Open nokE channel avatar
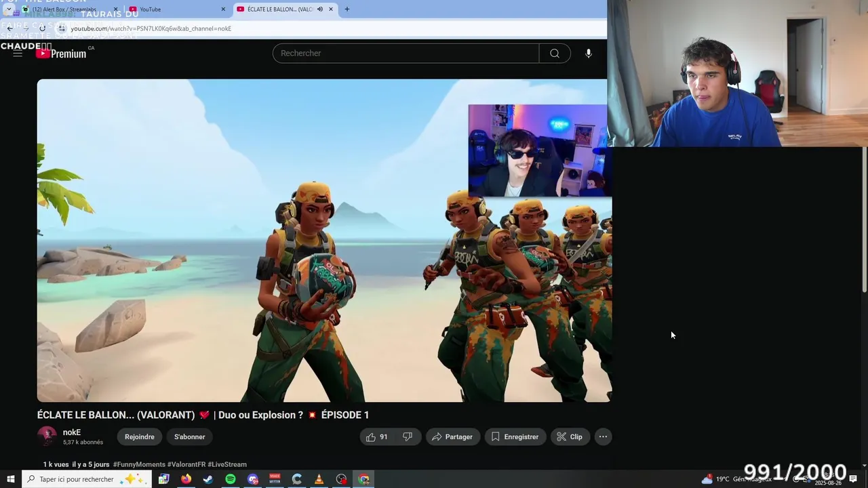 point(47,436)
